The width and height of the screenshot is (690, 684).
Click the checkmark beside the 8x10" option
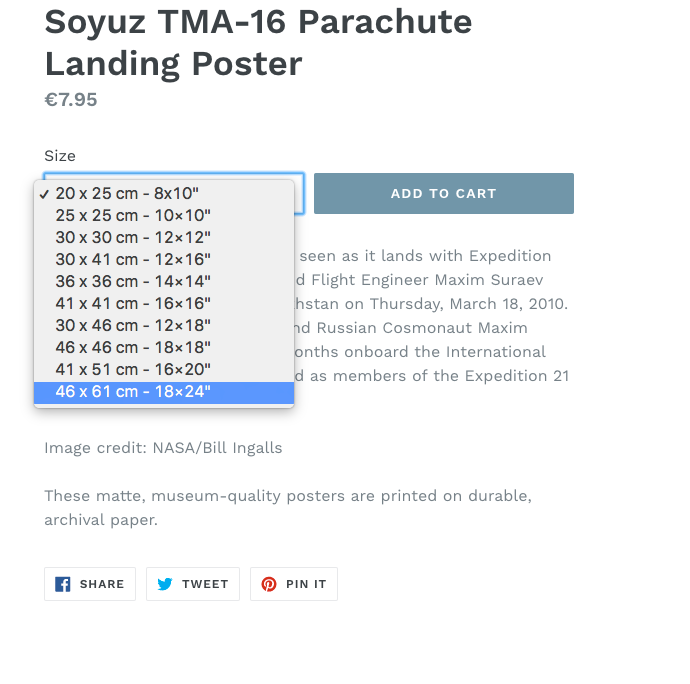pos(44,194)
